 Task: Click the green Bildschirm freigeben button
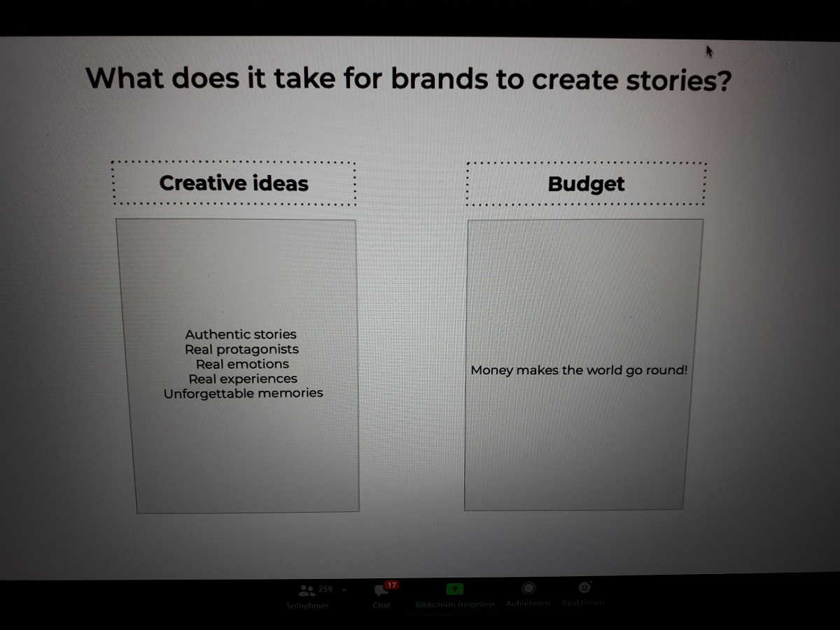pos(455,596)
